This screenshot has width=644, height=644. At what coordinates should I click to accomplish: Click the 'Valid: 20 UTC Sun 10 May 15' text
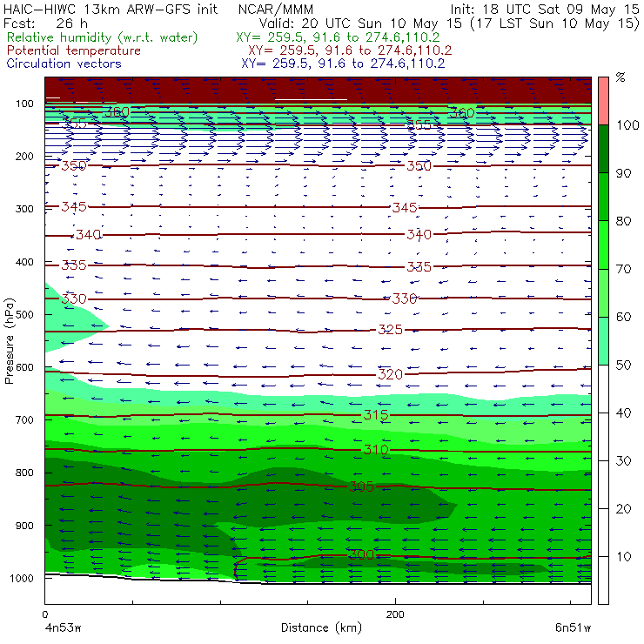[x=360, y=23]
